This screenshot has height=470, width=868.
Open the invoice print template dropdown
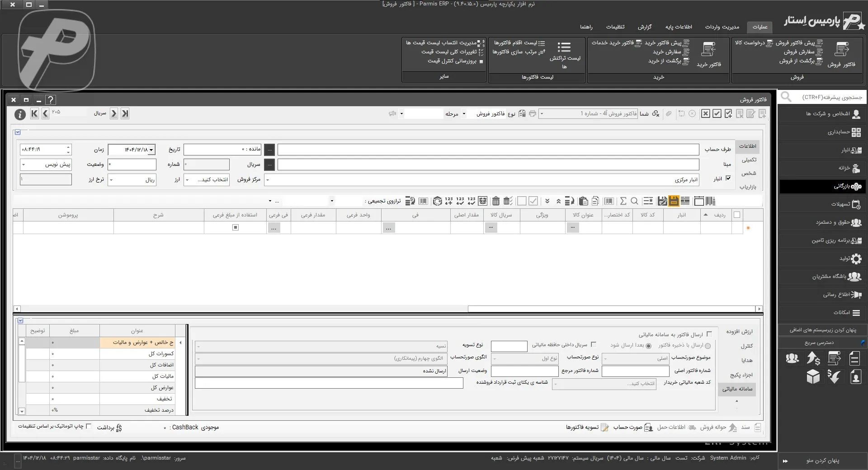542,114
